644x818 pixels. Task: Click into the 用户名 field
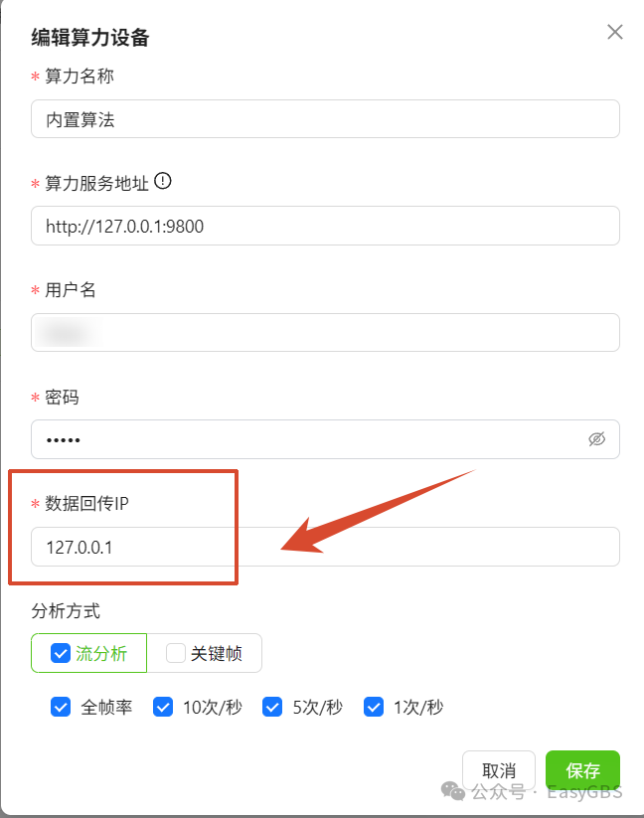[325, 332]
